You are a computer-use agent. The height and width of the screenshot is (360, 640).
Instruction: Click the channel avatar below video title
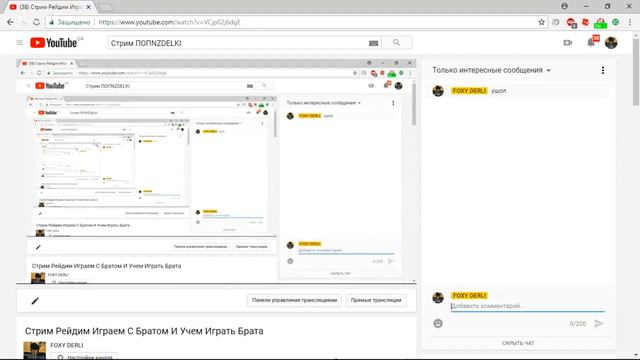click(x=35, y=351)
